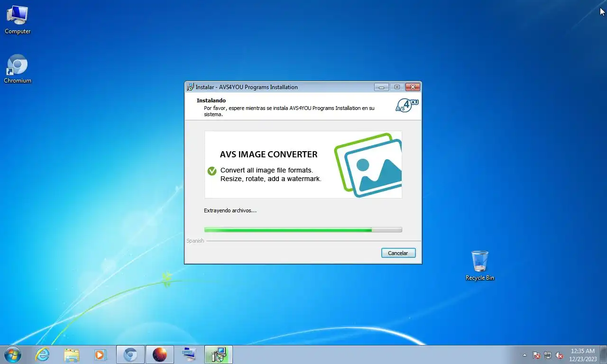607x364 pixels.
Task: Switch to Chromium in taskbar
Action: [130, 355]
